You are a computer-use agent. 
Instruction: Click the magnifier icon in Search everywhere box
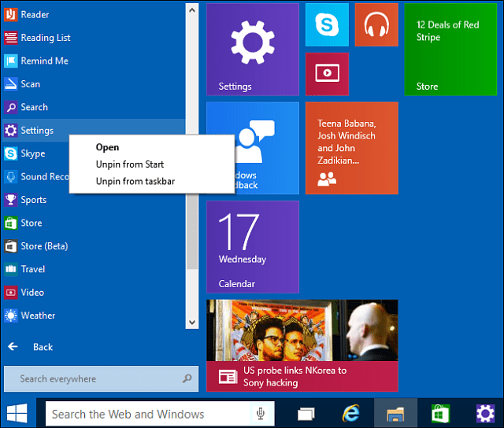click(x=187, y=379)
